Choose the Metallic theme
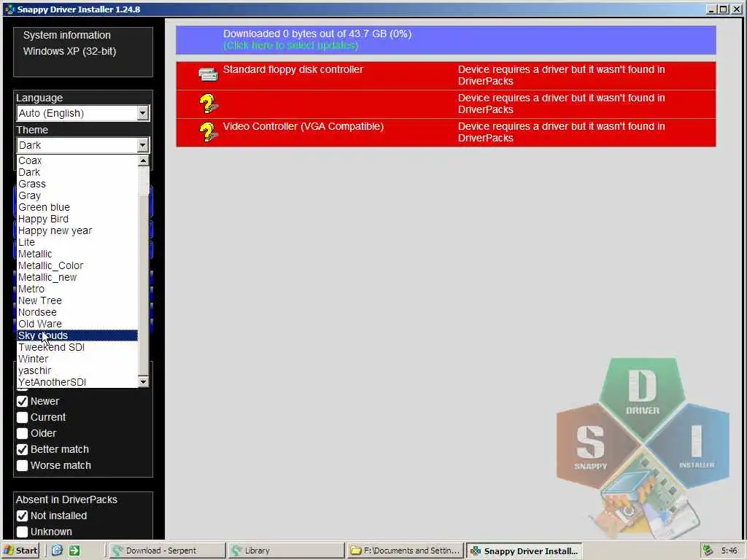Image resolution: width=747 pixels, height=560 pixels. coord(77,254)
